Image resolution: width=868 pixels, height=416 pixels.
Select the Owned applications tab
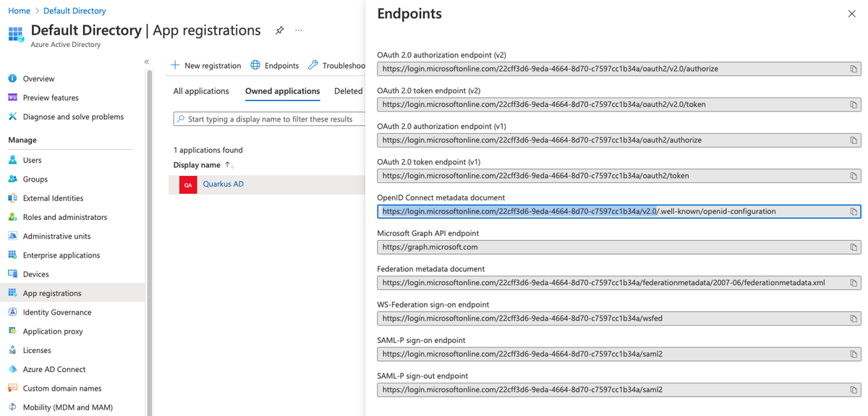point(282,91)
